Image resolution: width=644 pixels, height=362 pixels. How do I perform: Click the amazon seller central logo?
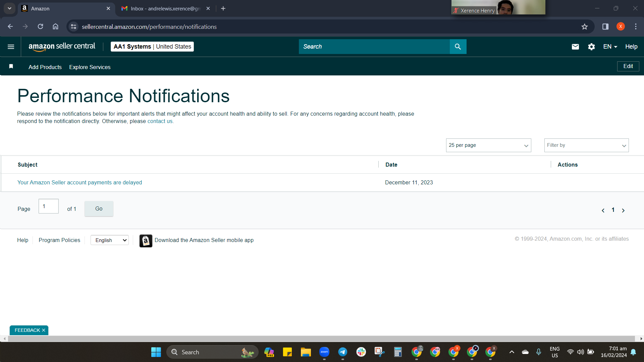click(62, 47)
